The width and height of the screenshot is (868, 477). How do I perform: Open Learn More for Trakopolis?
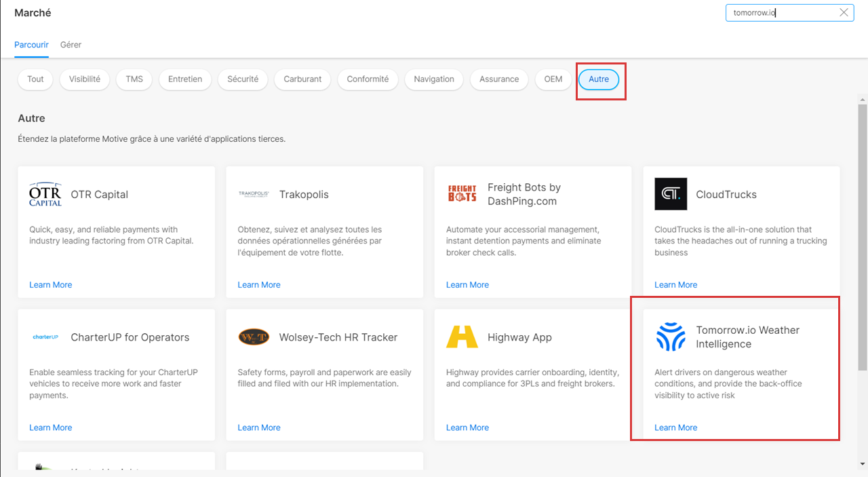[x=259, y=285]
